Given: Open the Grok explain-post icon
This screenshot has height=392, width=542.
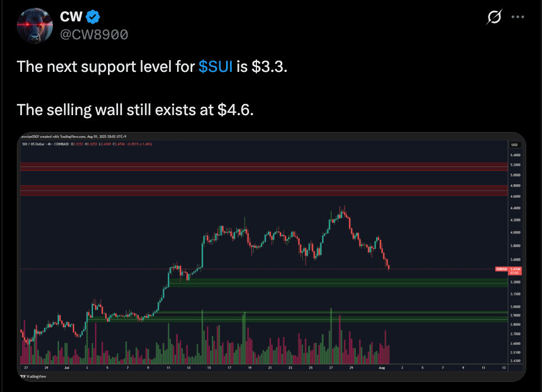Looking at the screenshot, I should (494, 17).
